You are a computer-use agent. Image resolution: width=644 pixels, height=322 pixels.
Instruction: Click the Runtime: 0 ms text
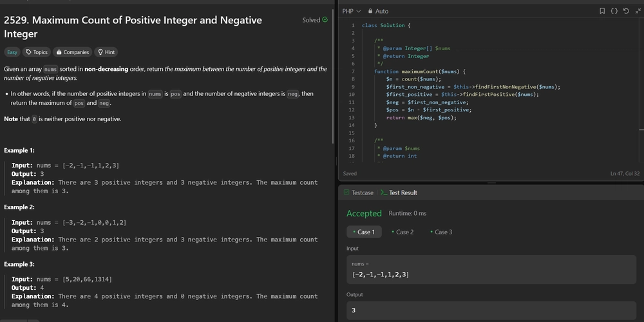click(x=408, y=213)
